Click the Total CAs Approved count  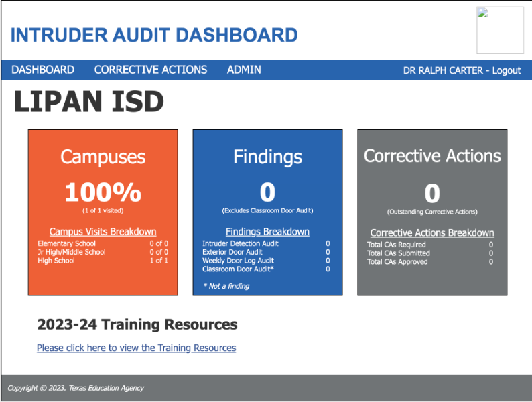(491, 261)
